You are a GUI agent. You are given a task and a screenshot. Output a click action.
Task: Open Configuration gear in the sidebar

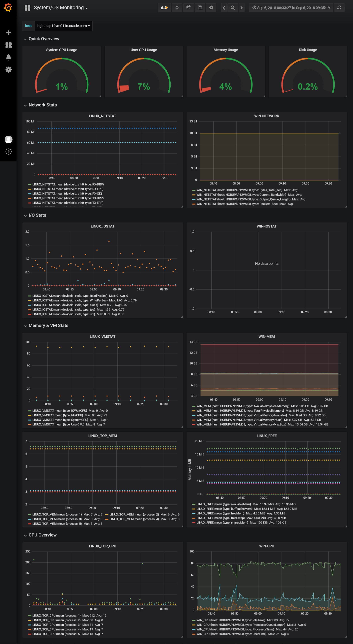pyautogui.click(x=8, y=69)
